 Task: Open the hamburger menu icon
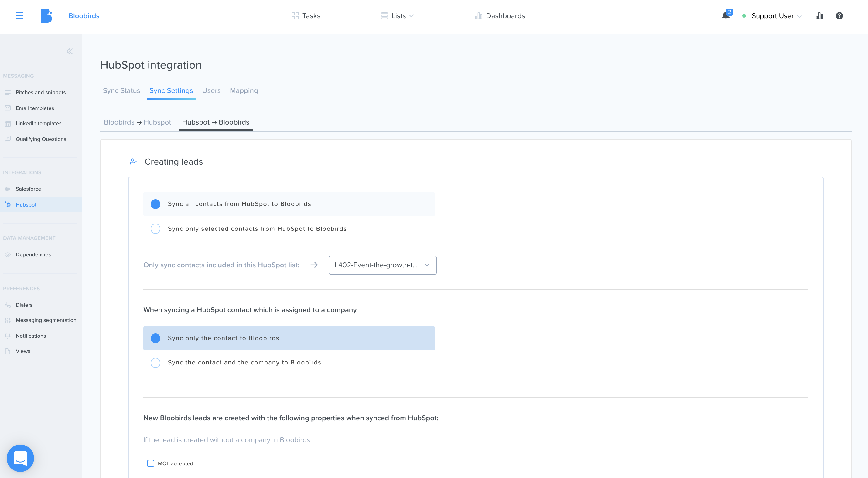click(x=19, y=16)
